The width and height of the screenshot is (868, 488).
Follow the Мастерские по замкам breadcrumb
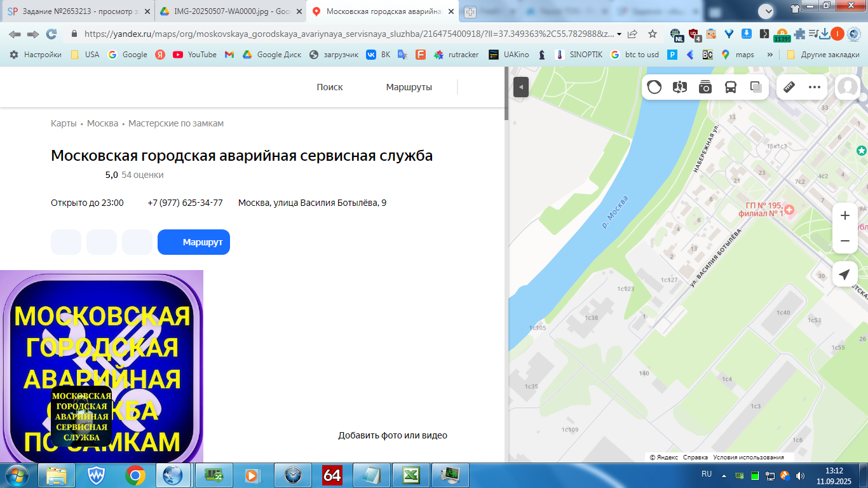pos(176,123)
